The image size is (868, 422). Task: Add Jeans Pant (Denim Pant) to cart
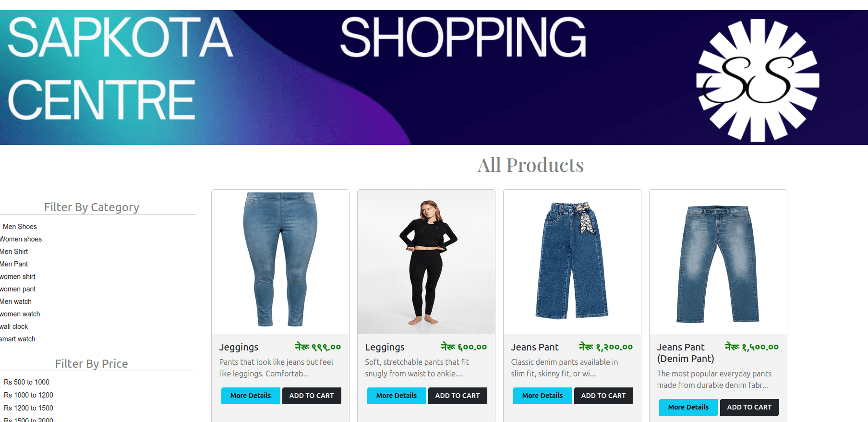click(x=749, y=407)
